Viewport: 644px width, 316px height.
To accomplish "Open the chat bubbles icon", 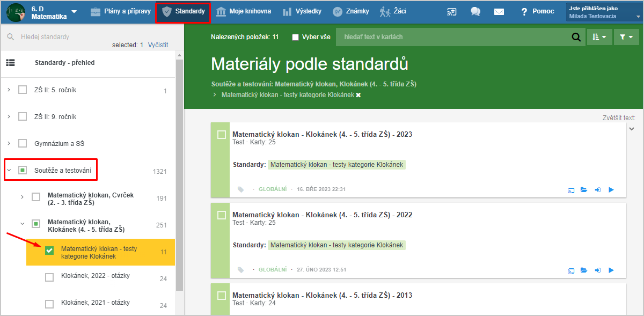I will click(x=475, y=11).
